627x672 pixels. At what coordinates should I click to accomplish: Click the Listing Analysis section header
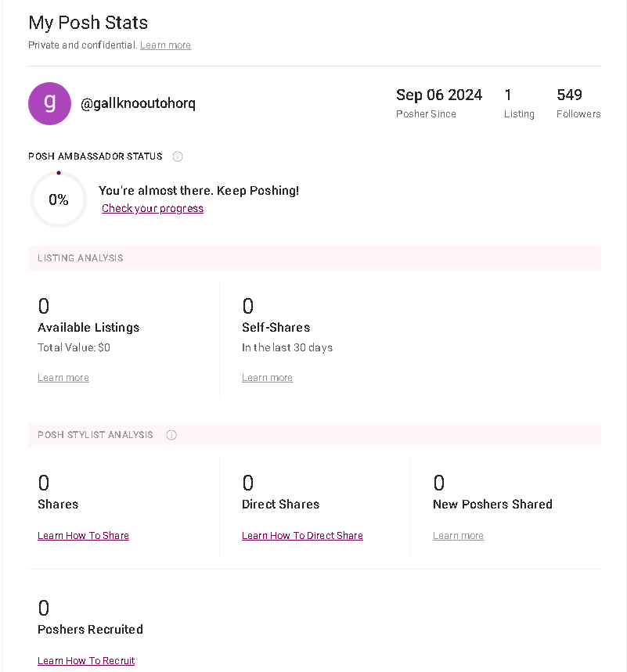(315, 258)
